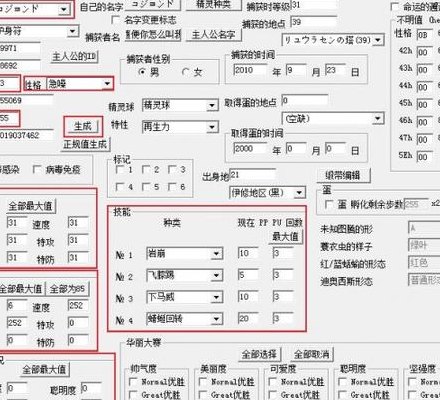Click move № 4 PP field showing 20

click(248, 319)
